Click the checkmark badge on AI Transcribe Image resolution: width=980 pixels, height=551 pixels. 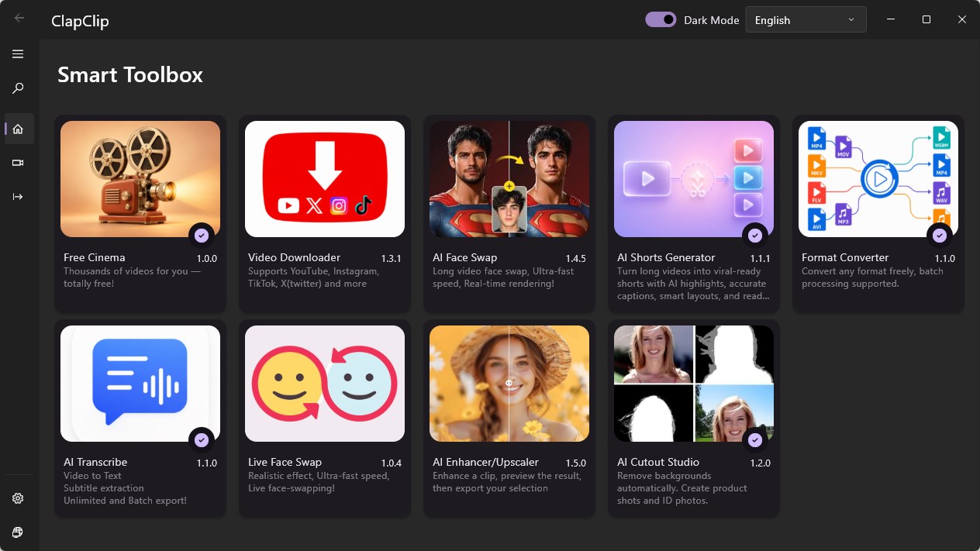point(202,440)
